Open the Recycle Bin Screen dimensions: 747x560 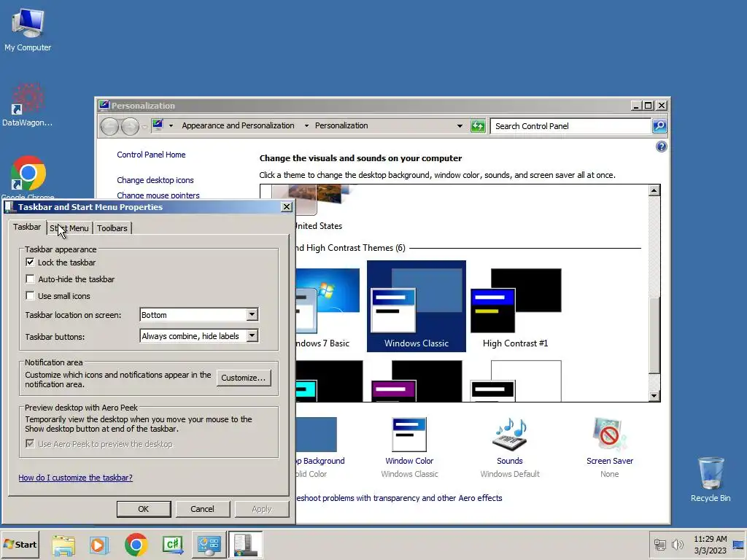711,479
